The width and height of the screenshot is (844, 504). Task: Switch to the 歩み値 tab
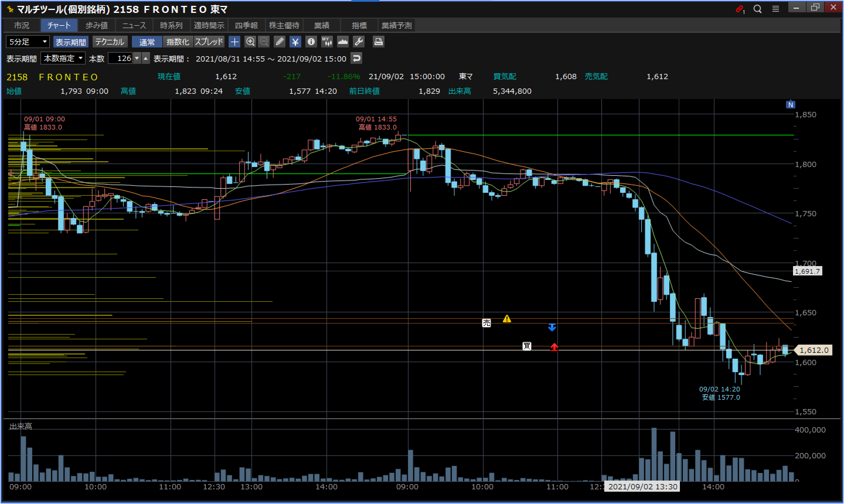(96, 25)
